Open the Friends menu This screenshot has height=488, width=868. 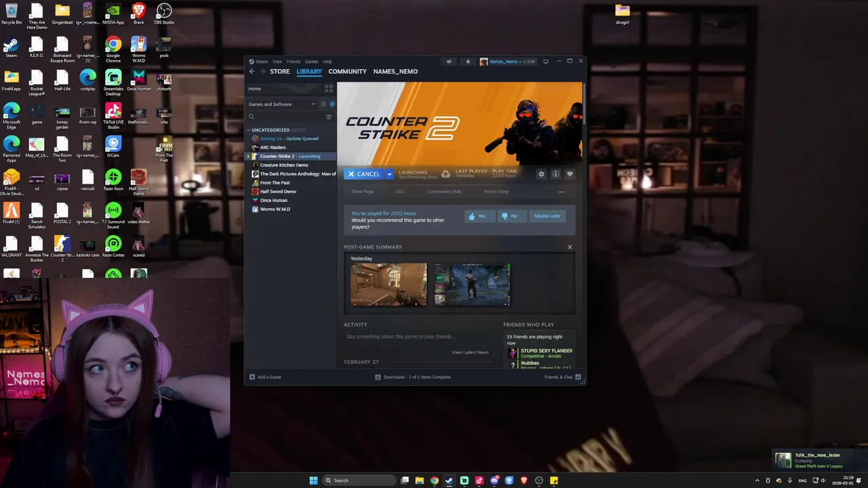(294, 62)
